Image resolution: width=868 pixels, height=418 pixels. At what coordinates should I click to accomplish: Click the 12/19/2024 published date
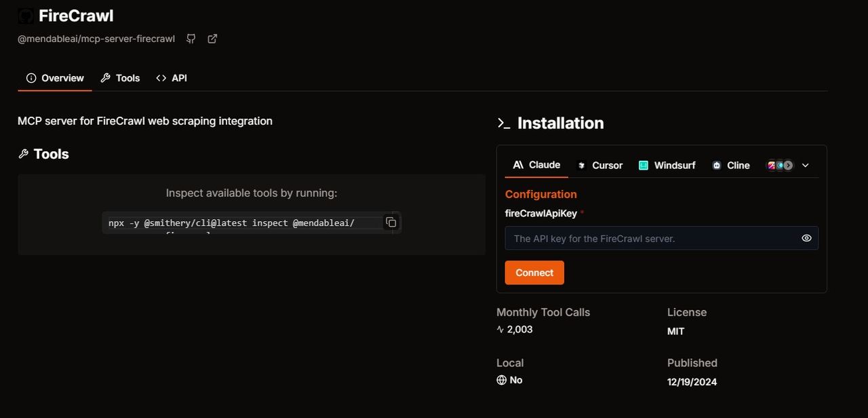pos(692,382)
